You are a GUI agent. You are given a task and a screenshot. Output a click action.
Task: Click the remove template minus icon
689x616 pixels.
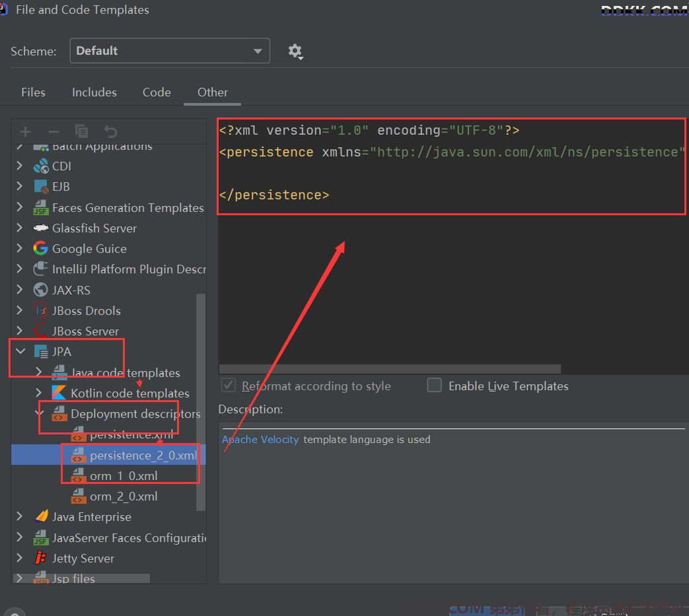[54, 131]
